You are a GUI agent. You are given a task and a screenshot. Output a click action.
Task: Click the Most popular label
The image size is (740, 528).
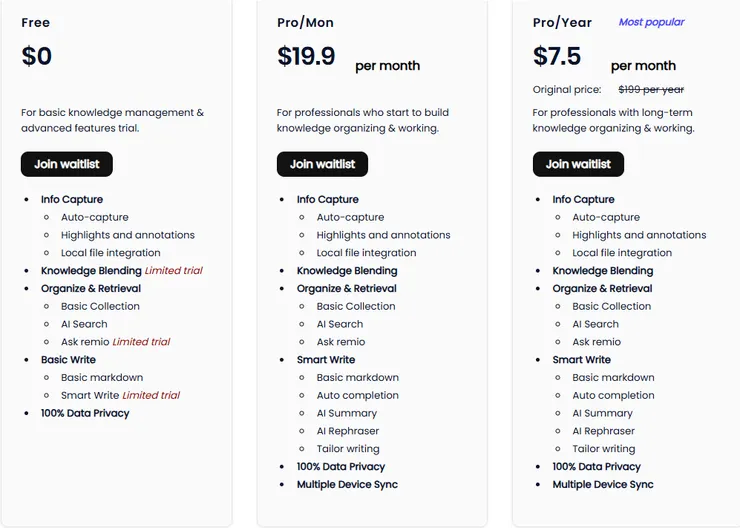click(651, 22)
